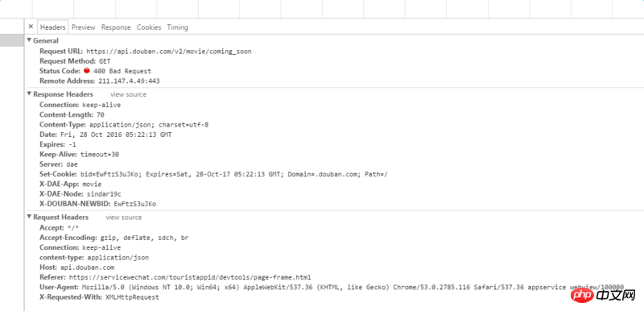Collapse the Response Headers section
Image resolution: width=644 pixels, height=311 pixels.
click(29, 94)
